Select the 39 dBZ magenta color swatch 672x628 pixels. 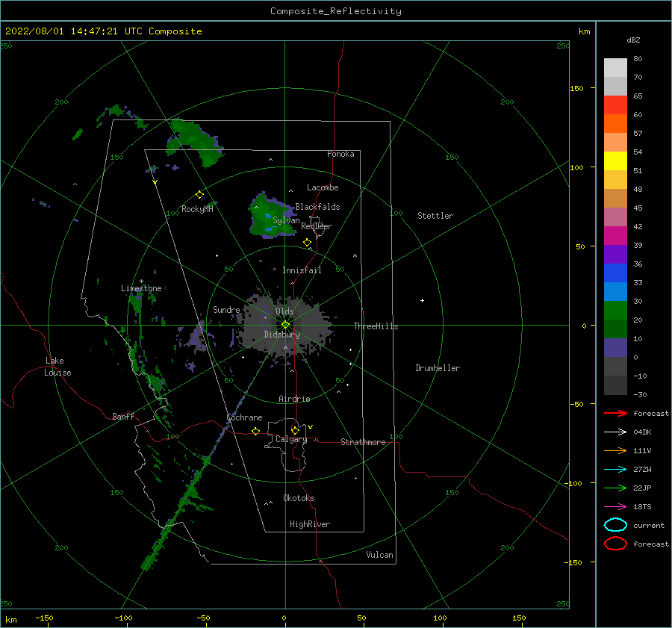tap(615, 236)
